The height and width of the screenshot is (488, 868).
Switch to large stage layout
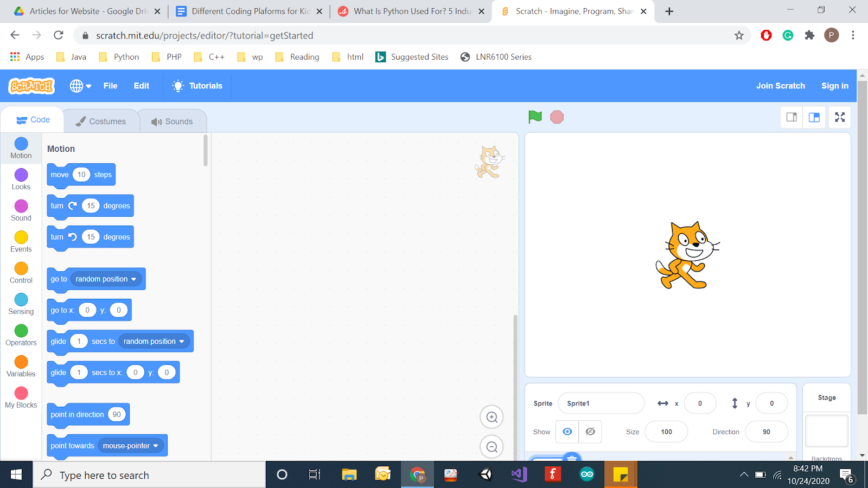point(814,117)
